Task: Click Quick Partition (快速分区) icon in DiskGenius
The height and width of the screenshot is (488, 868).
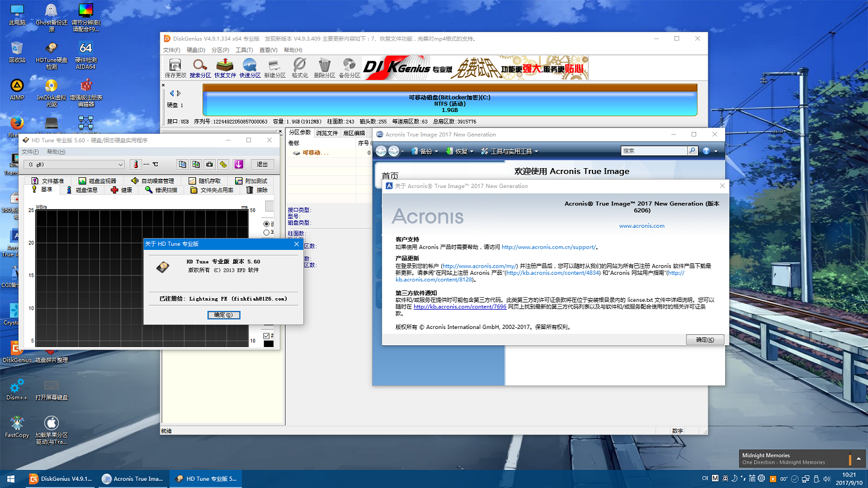Action: [250, 68]
